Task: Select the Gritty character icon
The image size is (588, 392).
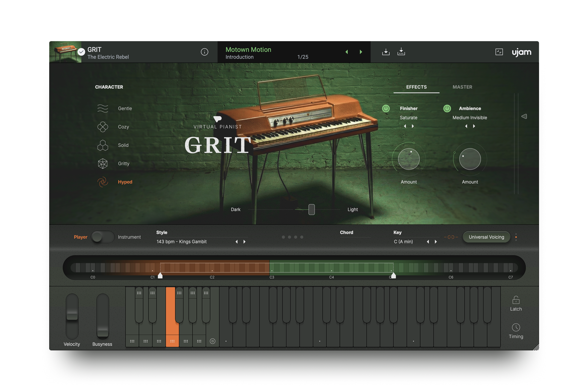Action: pos(103,163)
